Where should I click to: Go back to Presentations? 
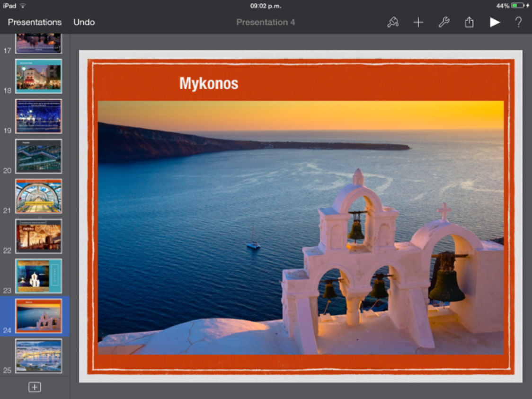click(35, 22)
